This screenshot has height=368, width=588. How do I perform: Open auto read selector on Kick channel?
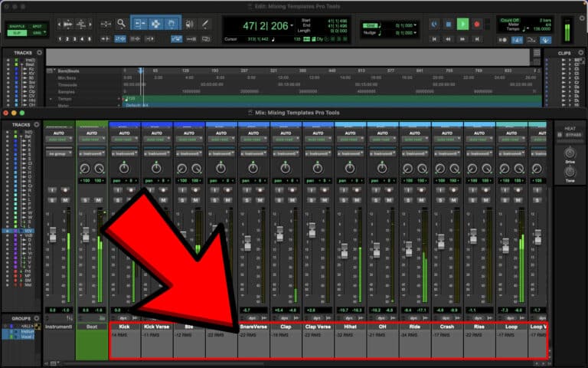click(124, 140)
